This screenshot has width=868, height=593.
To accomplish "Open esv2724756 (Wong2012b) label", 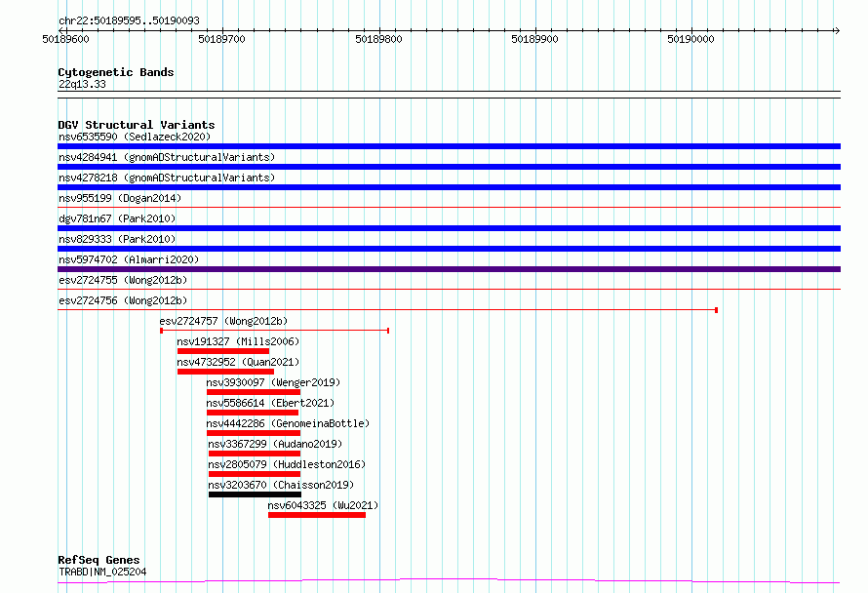I will coord(123,300).
